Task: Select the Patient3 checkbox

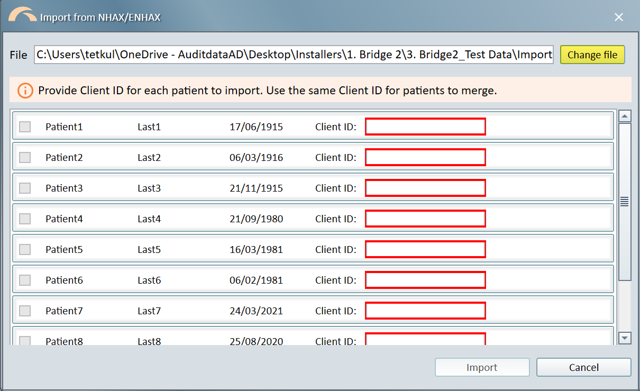Action: pyautogui.click(x=25, y=188)
